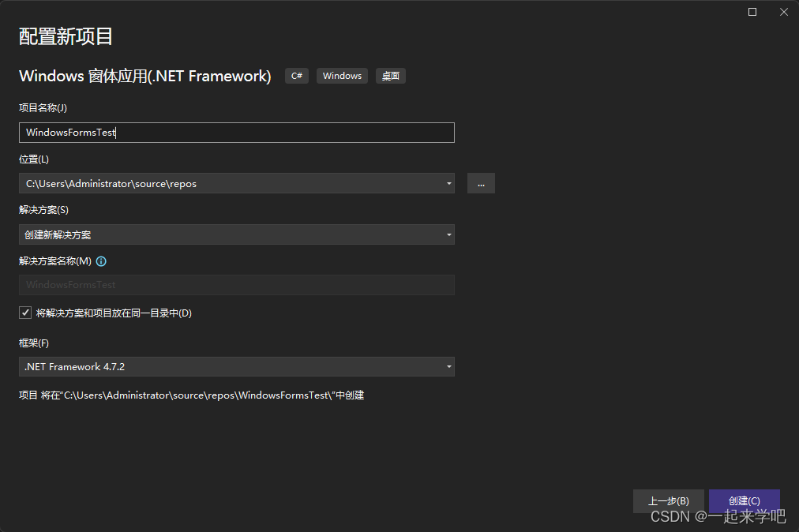Click the project creation path text
Image resolution: width=799 pixels, height=532 pixels.
[x=192, y=395]
